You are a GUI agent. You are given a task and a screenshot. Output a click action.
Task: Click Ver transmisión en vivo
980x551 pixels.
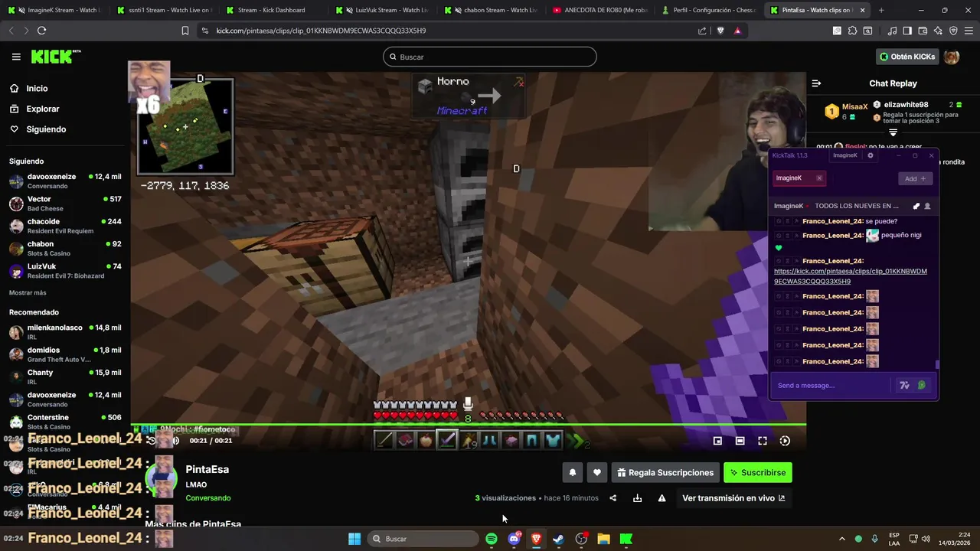[x=733, y=498]
